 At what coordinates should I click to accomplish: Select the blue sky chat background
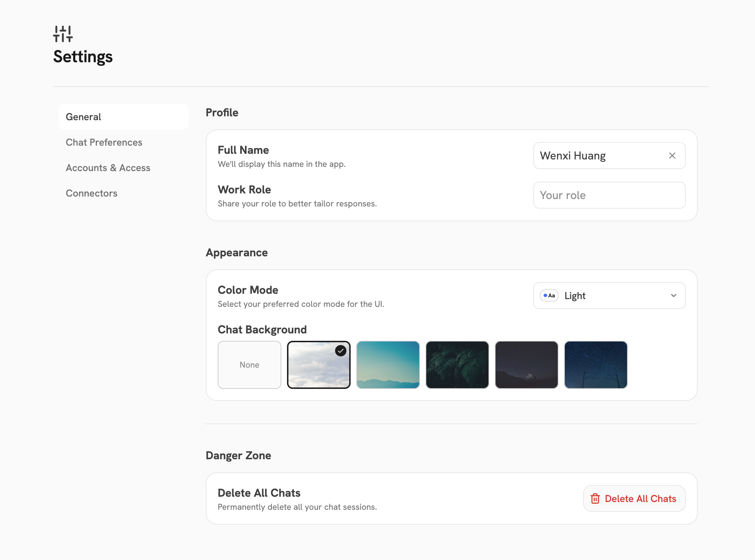coord(388,364)
